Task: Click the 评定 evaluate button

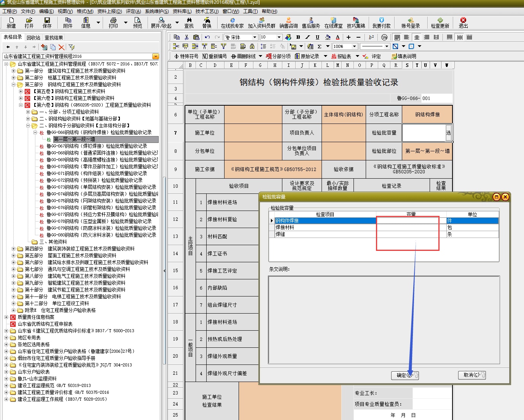Action: [x=372, y=56]
